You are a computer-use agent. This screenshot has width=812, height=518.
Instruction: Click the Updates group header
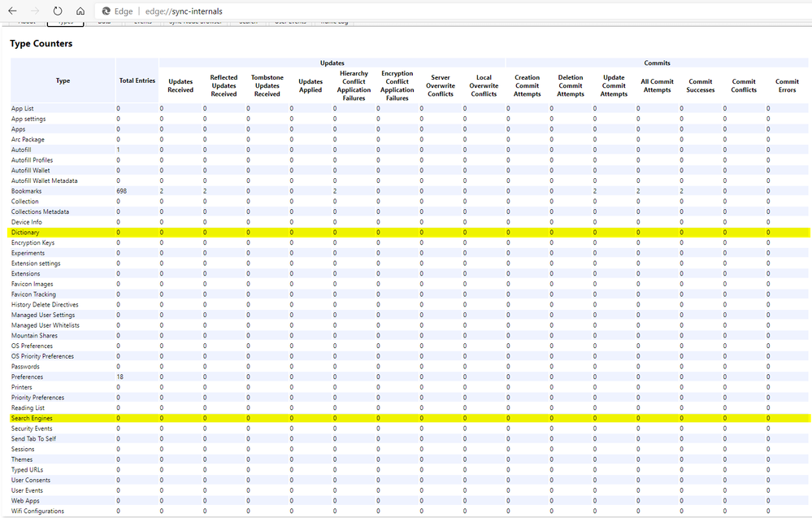pos(332,63)
